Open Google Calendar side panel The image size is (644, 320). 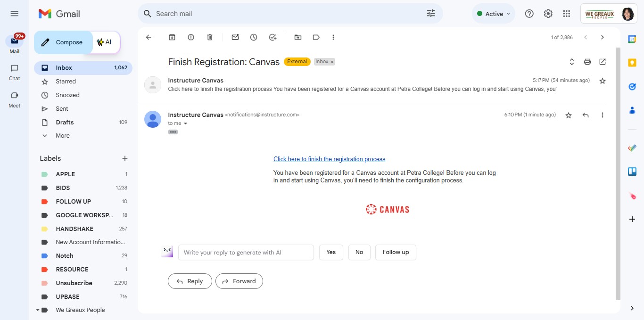pyautogui.click(x=632, y=39)
